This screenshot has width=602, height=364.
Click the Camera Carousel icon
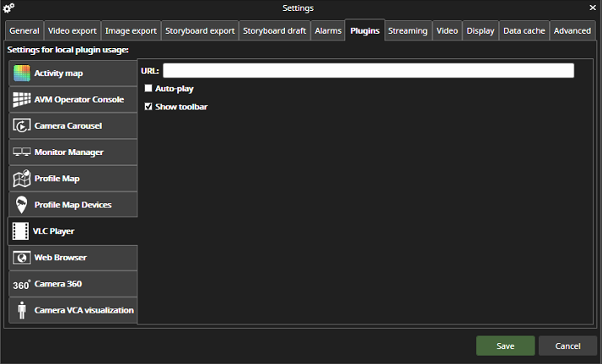[22, 126]
